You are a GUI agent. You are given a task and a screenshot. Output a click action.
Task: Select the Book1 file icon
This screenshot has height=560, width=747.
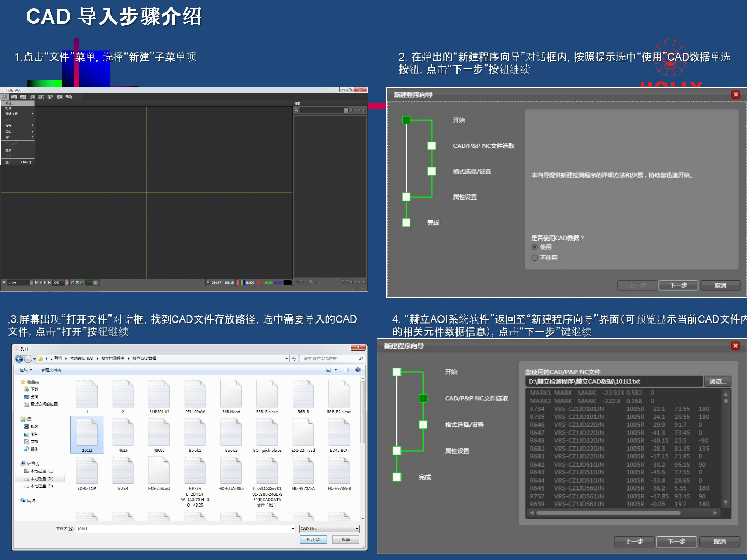click(195, 432)
